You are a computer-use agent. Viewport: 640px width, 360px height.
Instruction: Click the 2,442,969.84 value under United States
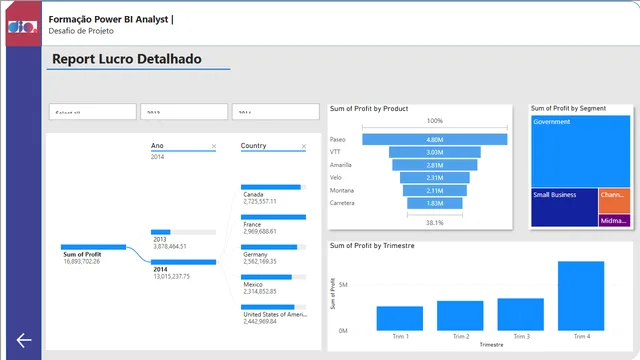point(260,322)
